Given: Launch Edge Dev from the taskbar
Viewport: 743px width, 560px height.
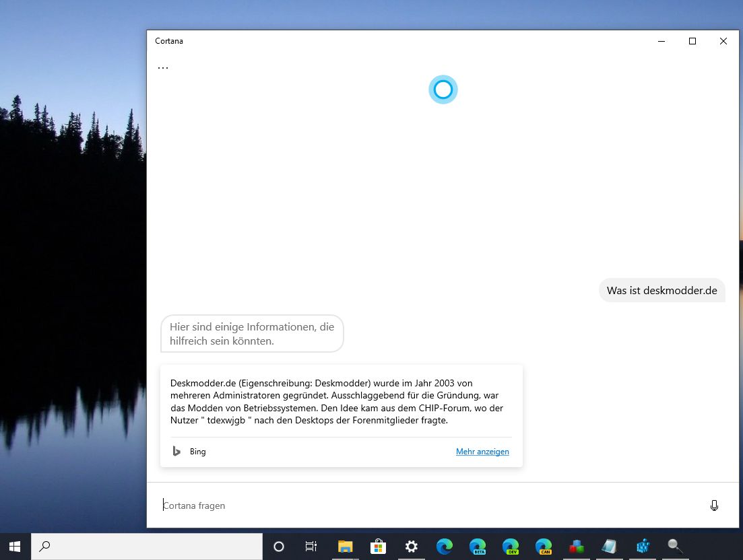Looking at the screenshot, I should (511, 547).
